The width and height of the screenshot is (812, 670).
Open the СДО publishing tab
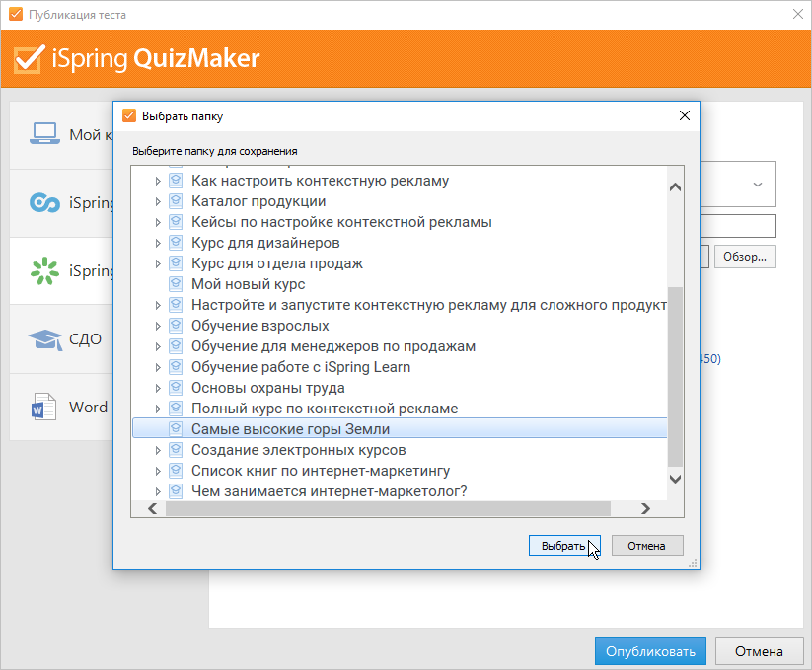[61, 339]
